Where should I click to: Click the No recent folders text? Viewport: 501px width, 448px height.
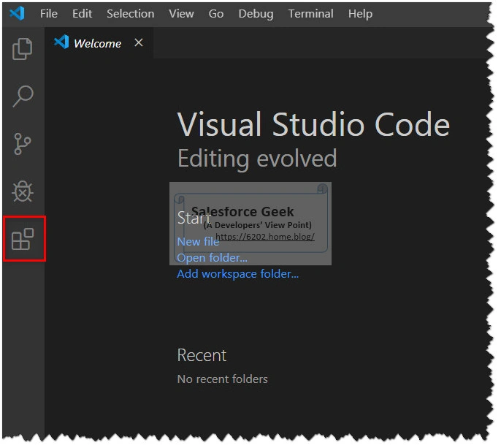pyautogui.click(x=222, y=379)
